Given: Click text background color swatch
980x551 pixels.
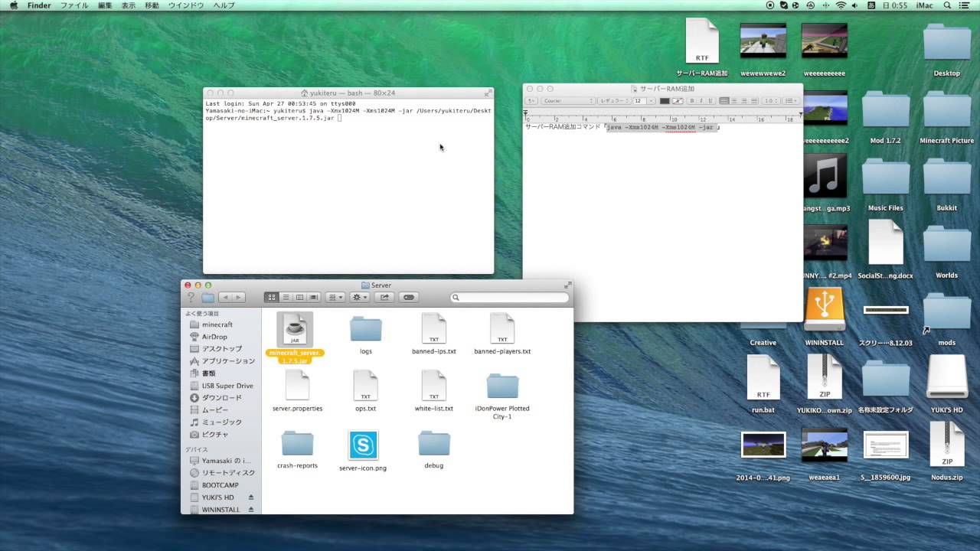Looking at the screenshot, I should coord(677,101).
